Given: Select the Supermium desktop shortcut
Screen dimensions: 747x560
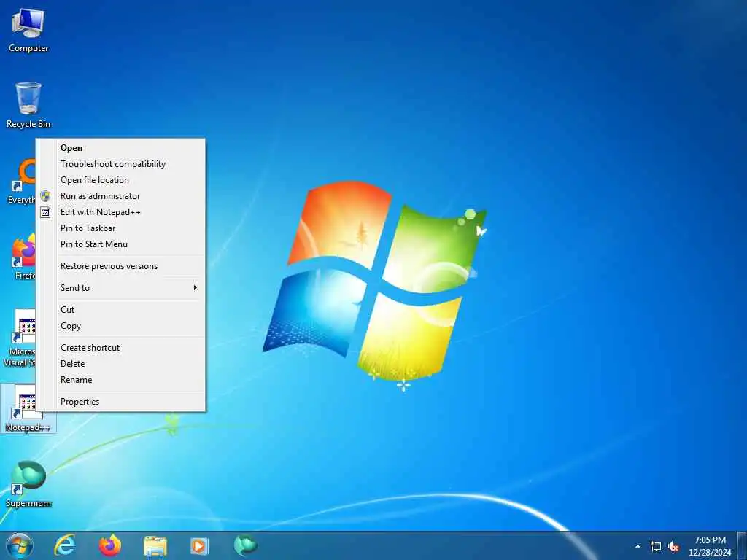Looking at the screenshot, I should point(28,484).
